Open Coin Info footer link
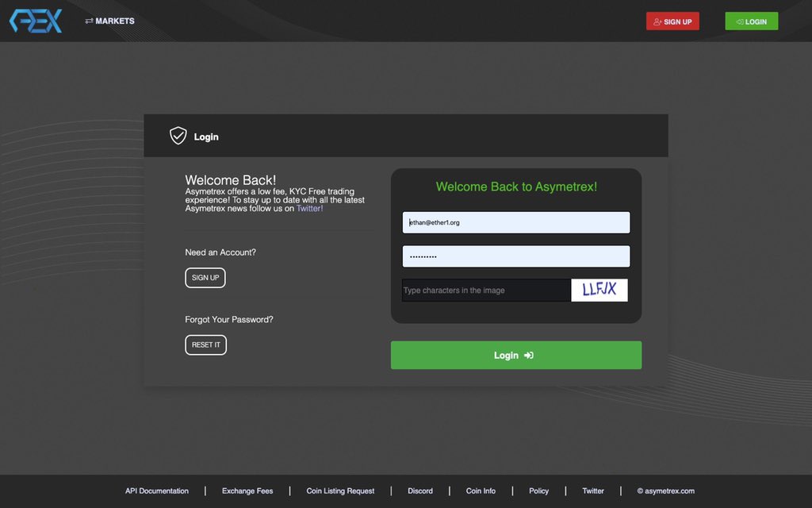The height and width of the screenshot is (508, 812). 481,491
